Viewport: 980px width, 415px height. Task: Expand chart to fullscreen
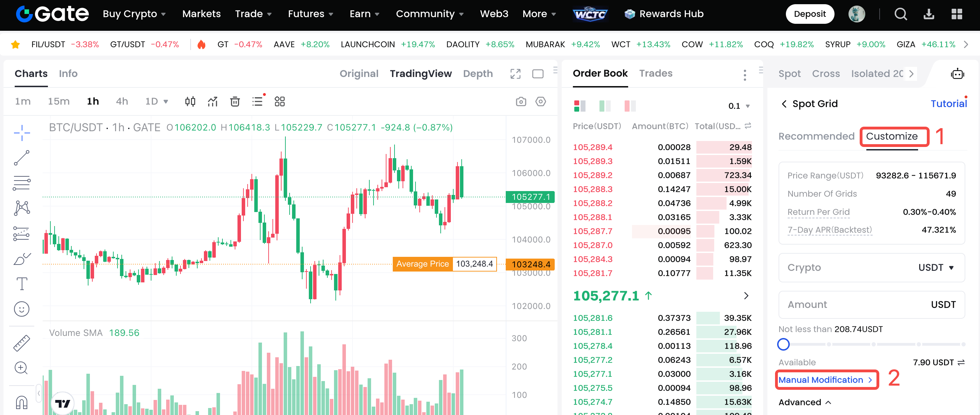tap(515, 73)
